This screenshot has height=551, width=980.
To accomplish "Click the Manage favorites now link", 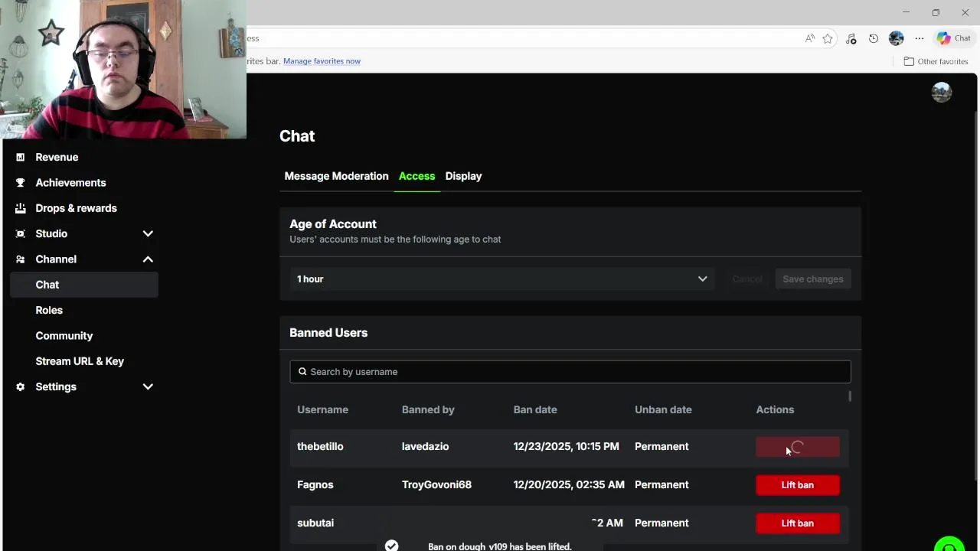I will tap(322, 61).
